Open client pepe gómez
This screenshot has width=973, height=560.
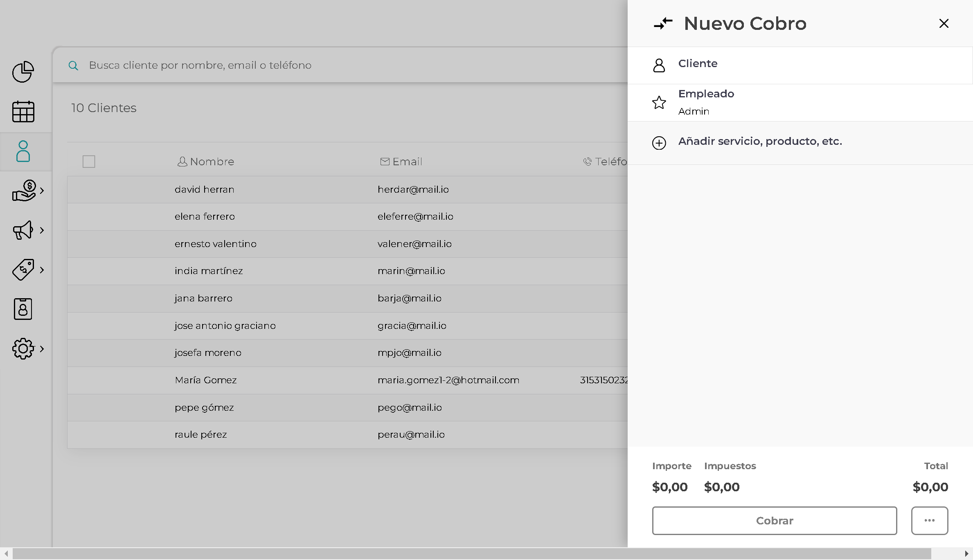[x=204, y=407]
